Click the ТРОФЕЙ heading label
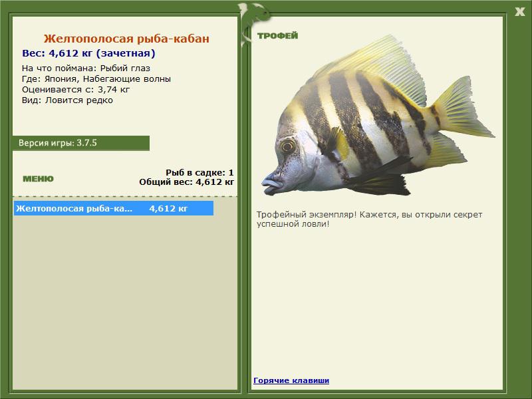The height and width of the screenshot is (399, 532). [x=277, y=36]
